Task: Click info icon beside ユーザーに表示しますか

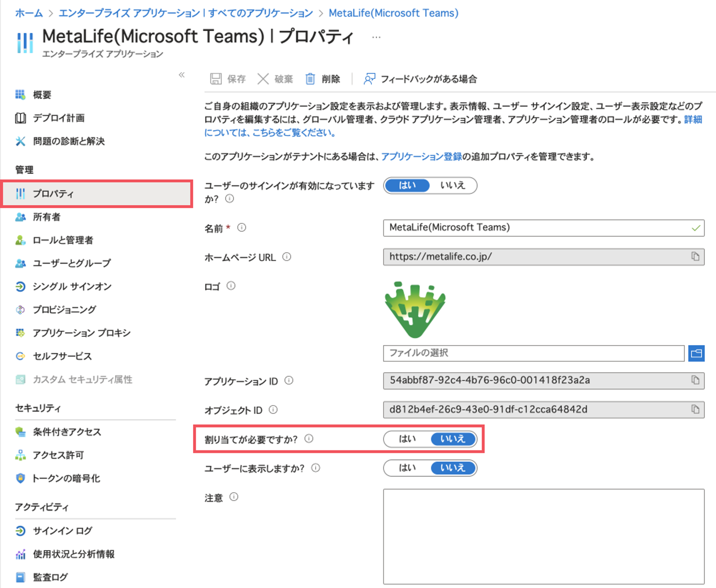Action: [x=315, y=468]
